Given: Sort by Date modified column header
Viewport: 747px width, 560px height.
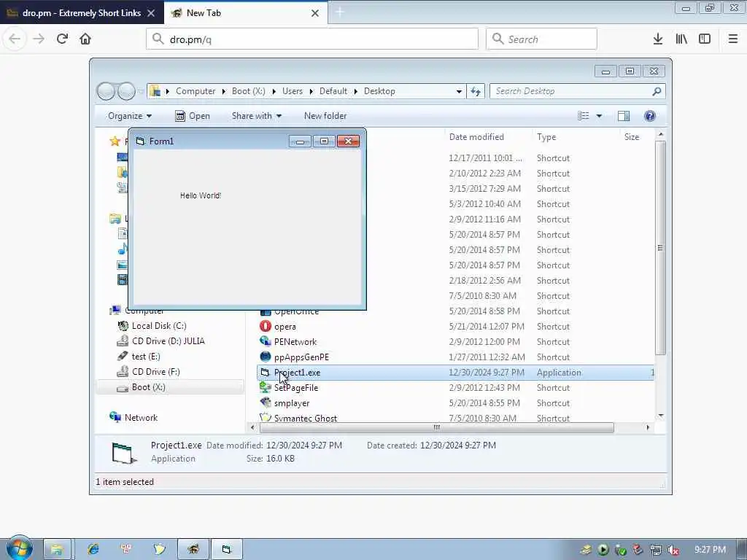Looking at the screenshot, I should [x=476, y=137].
